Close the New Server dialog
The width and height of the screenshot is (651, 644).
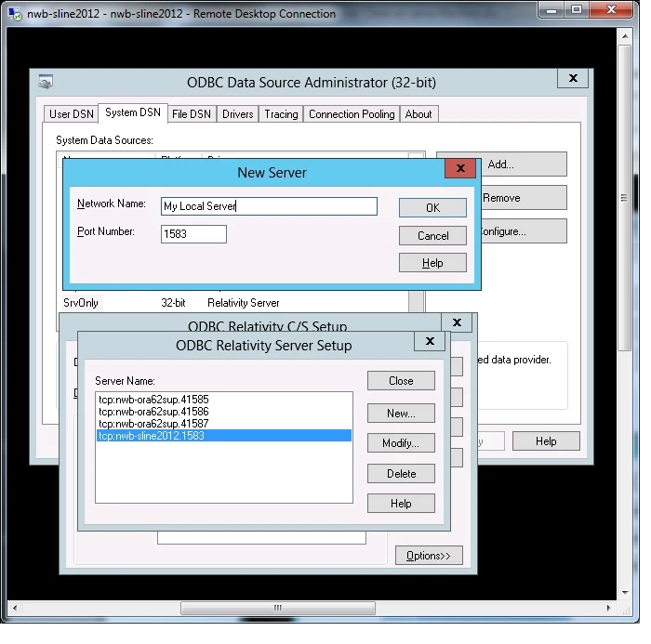[460, 168]
